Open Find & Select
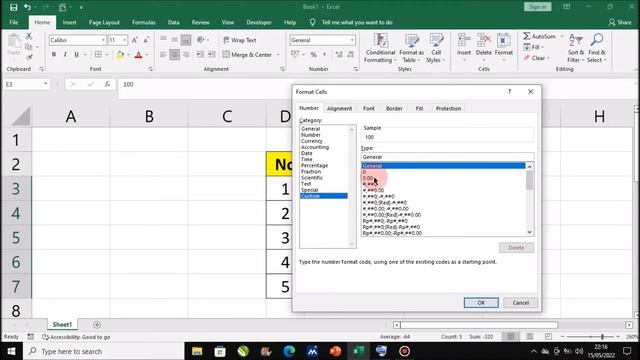This screenshot has width=640, height=360. coord(597,48)
